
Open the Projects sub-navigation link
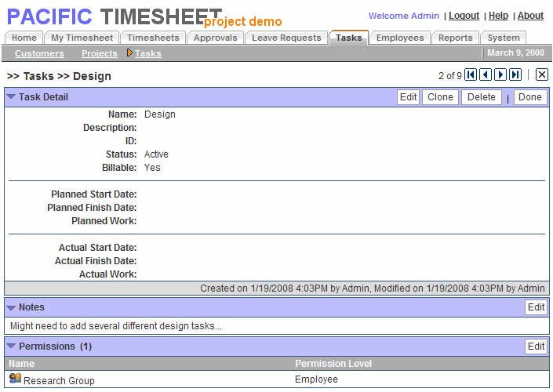tap(99, 53)
